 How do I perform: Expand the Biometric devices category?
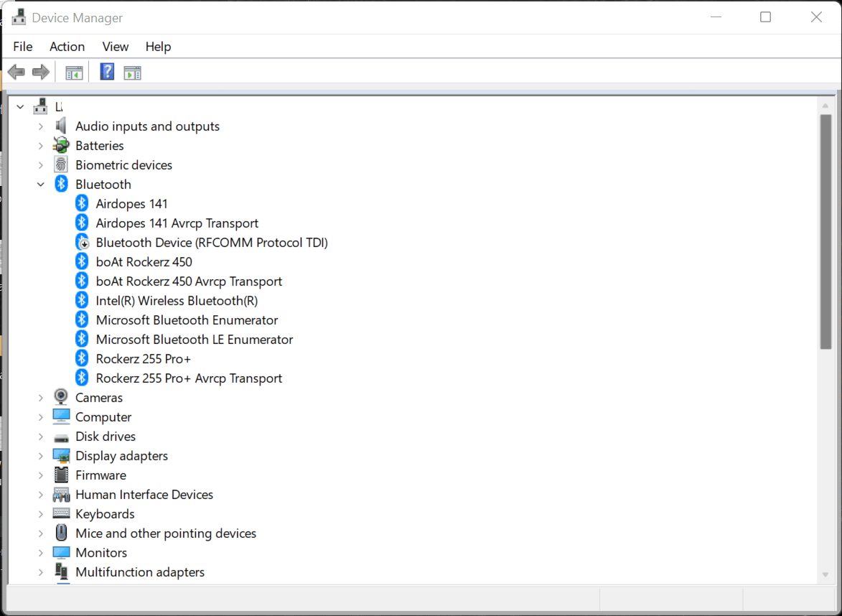(41, 165)
